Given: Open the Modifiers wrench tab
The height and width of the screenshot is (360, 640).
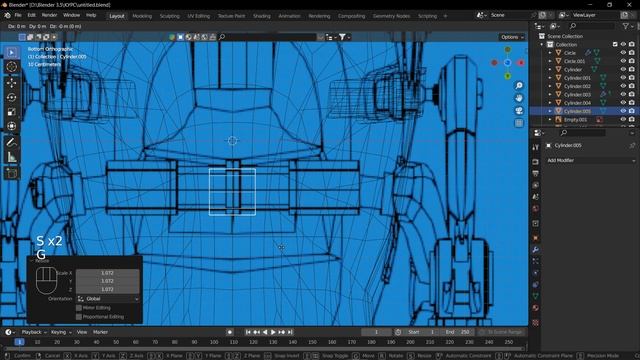Looking at the screenshot, I should pos(536,249).
